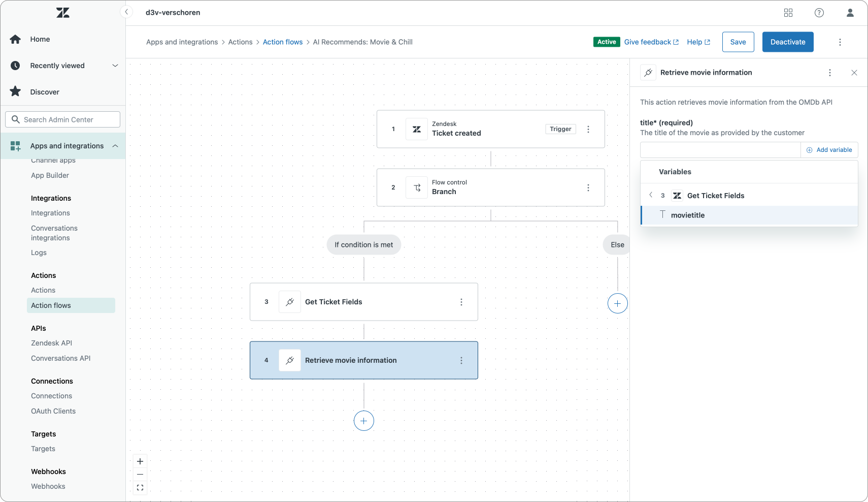The width and height of the screenshot is (868, 502).
Task: Open the Targets sub-item in the sidebar
Action: (43, 449)
